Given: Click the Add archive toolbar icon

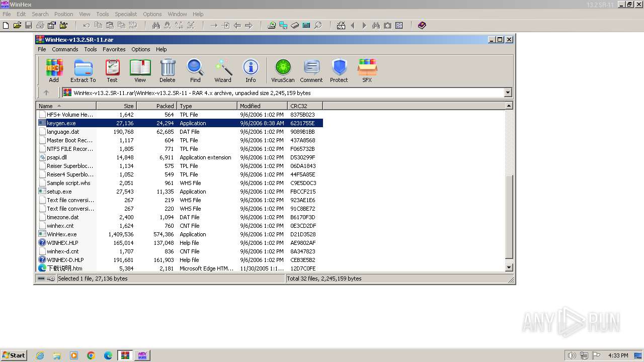Looking at the screenshot, I should pyautogui.click(x=54, y=70).
